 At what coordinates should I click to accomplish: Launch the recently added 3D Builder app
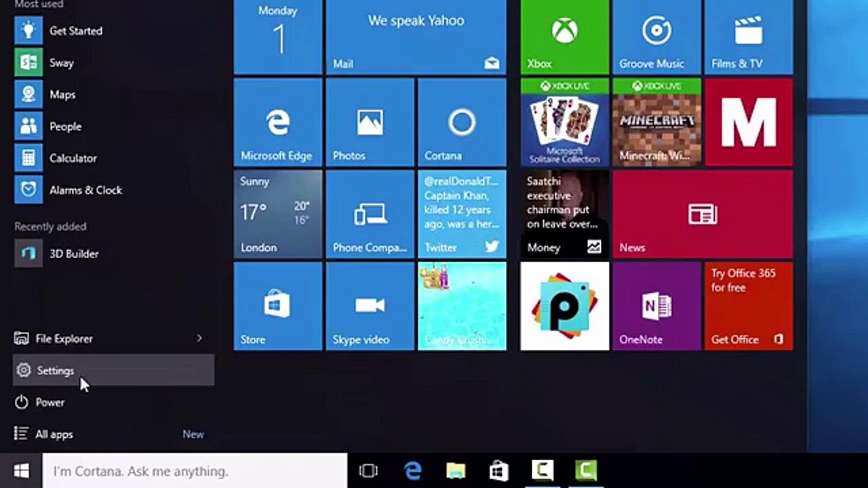pyautogui.click(x=113, y=253)
